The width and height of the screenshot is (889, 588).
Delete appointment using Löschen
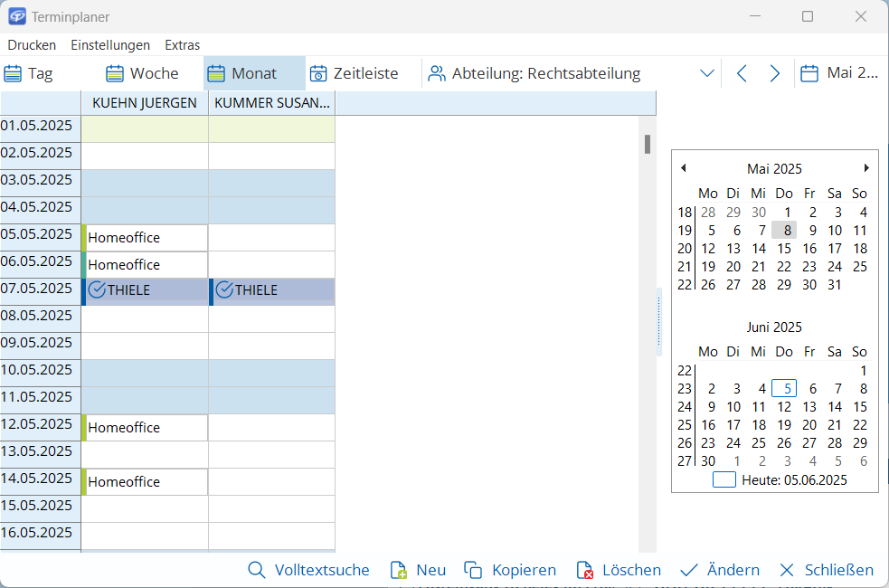[619, 570]
